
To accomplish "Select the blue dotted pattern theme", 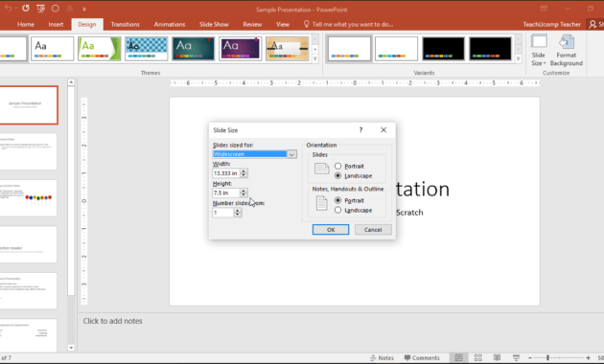I will coord(147,49).
